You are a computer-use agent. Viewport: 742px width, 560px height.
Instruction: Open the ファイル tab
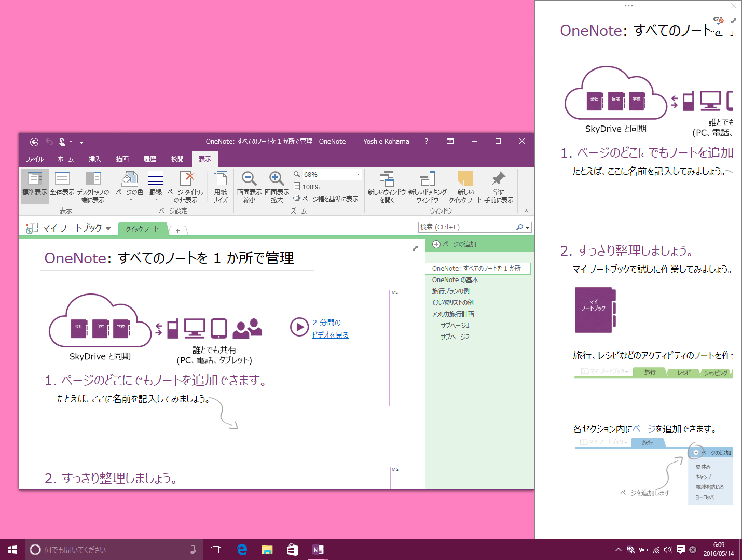35,159
